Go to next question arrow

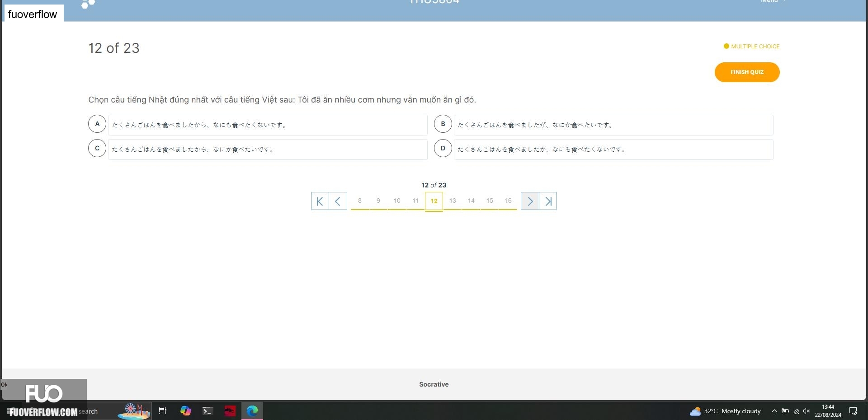pyautogui.click(x=530, y=201)
